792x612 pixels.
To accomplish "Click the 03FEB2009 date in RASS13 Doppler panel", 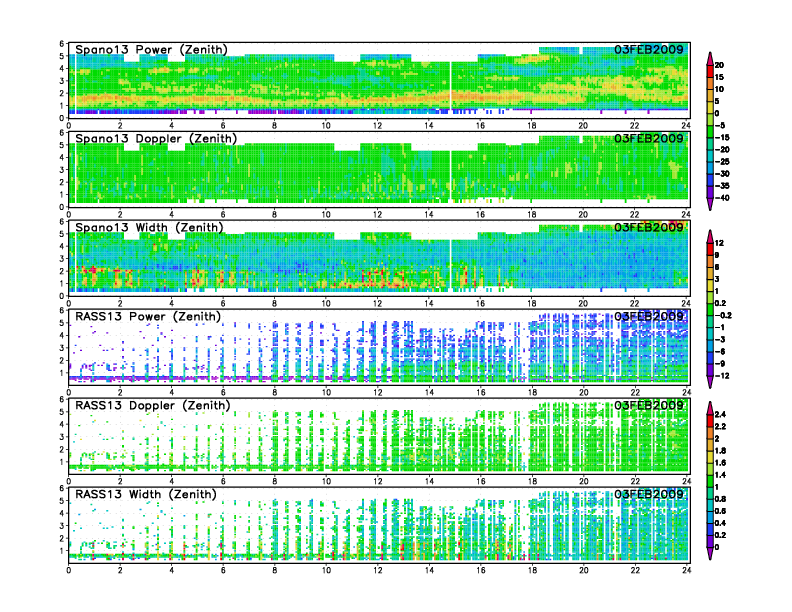I will (x=649, y=405).
